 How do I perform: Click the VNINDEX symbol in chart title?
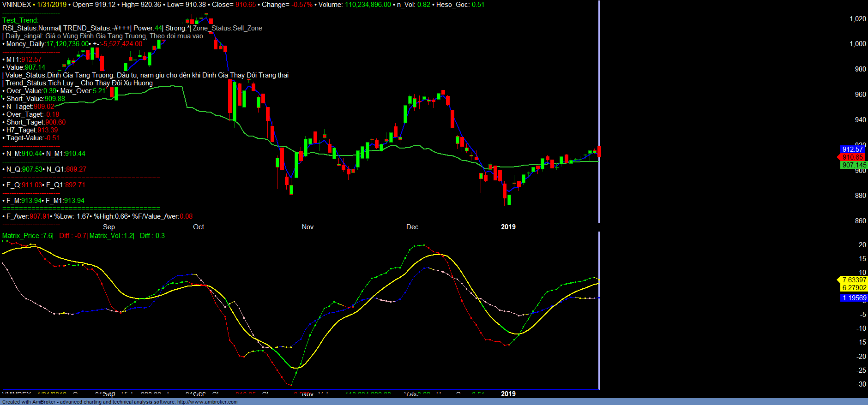pos(17,5)
